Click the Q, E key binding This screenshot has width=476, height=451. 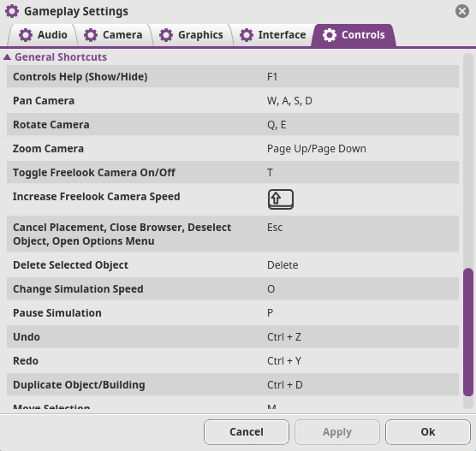coord(277,125)
